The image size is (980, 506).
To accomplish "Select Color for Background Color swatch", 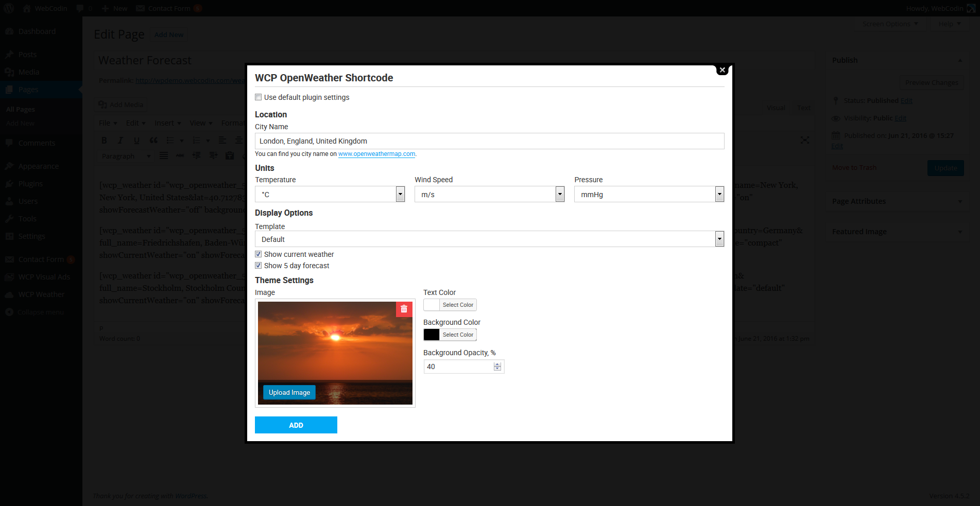I will 457,335.
